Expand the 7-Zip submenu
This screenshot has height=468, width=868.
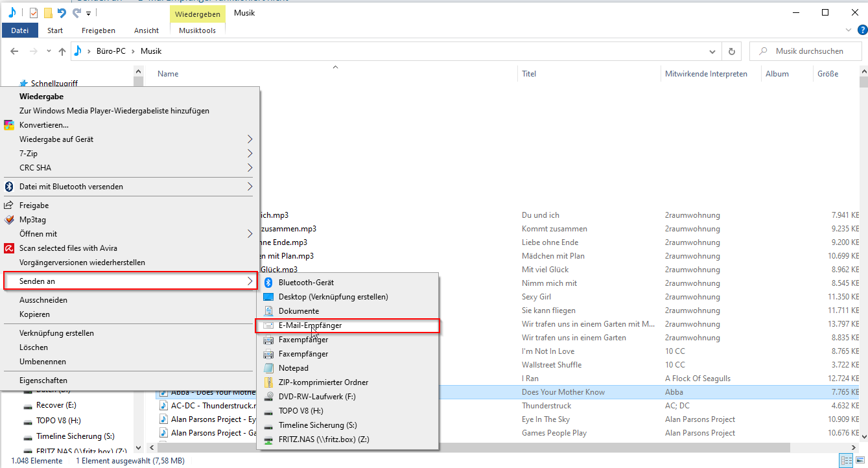(250, 154)
